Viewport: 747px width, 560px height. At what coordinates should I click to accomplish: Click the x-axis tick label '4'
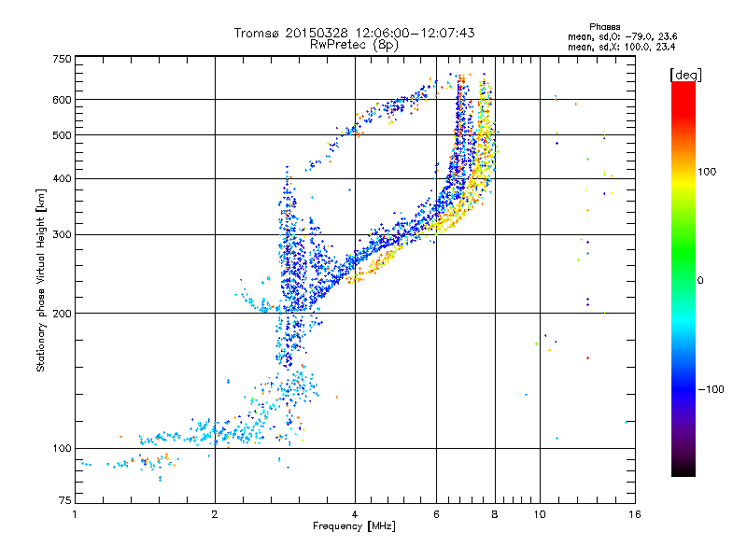pos(355,514)
